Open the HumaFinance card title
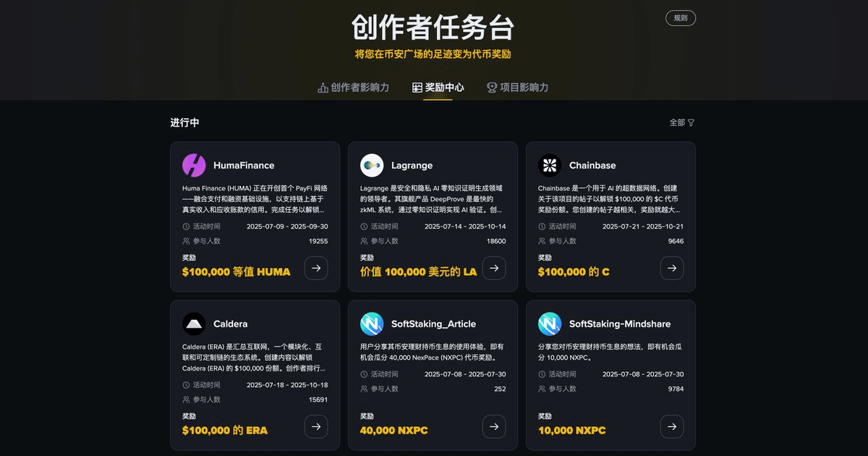 pos(244,165)
